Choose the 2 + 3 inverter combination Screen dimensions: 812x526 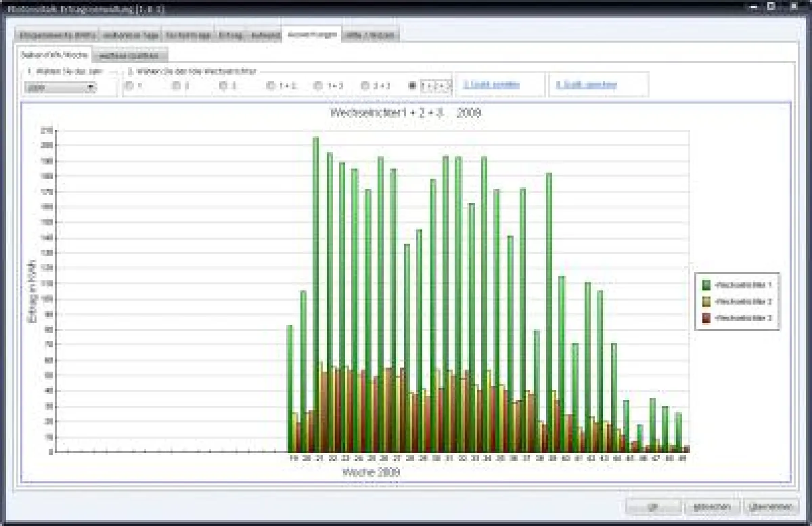pyautogui.click(x=365, y=86)
